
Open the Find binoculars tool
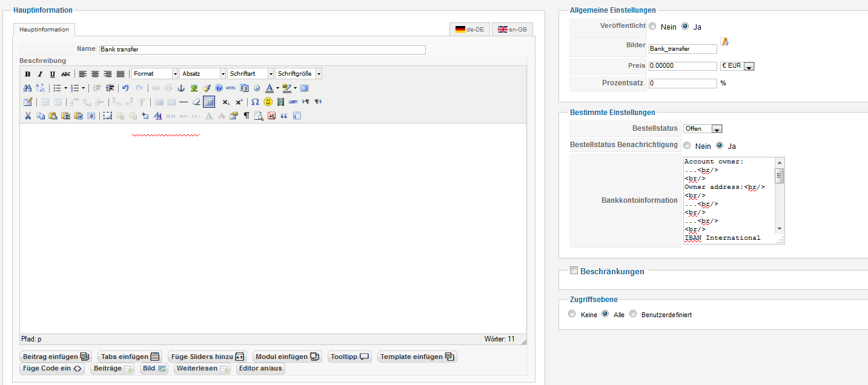27,88
